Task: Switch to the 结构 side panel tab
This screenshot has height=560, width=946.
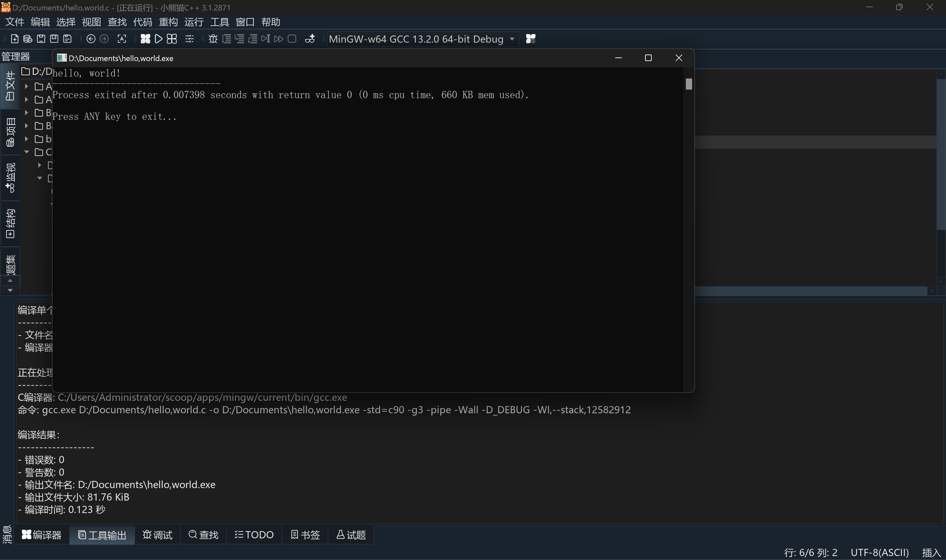Action: tap(10, 224)
